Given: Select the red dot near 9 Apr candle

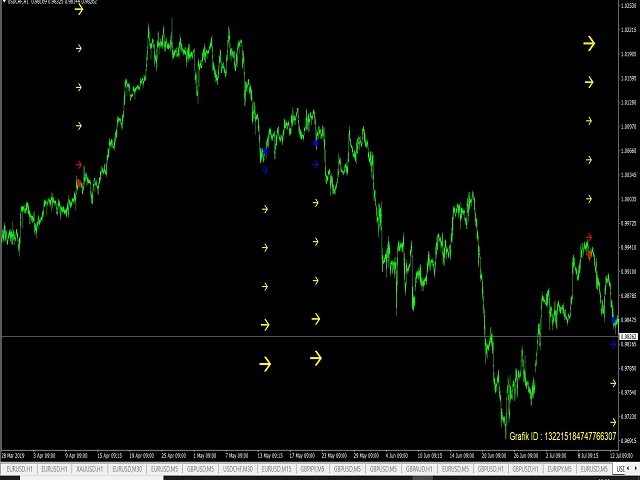Looking at the screenshot, I should (x=79, y=183).
